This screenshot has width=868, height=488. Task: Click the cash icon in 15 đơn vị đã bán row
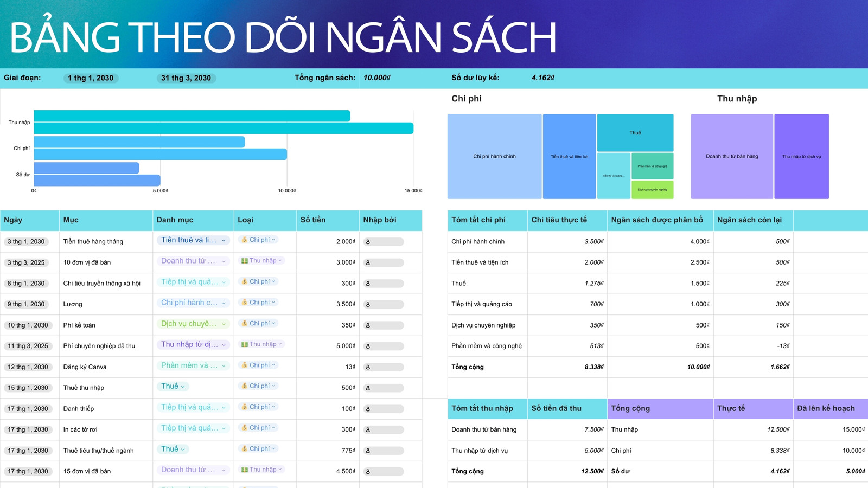pos(245,470)
